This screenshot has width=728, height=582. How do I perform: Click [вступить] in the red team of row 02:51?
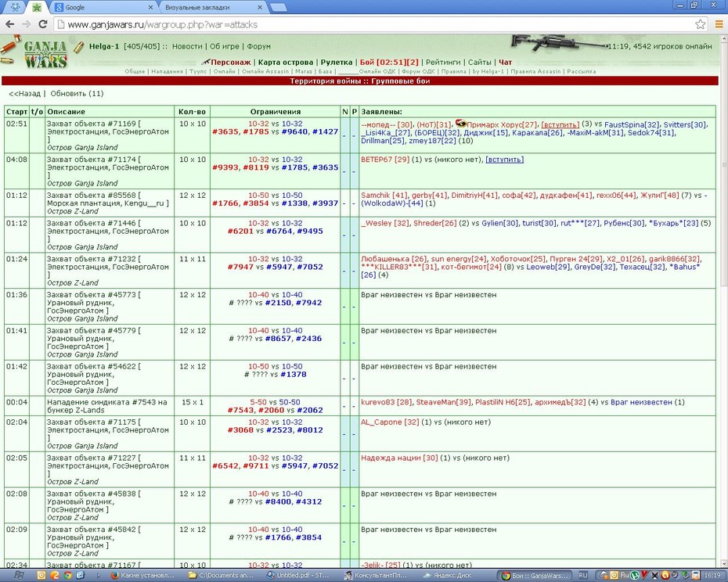pos(560,125)
